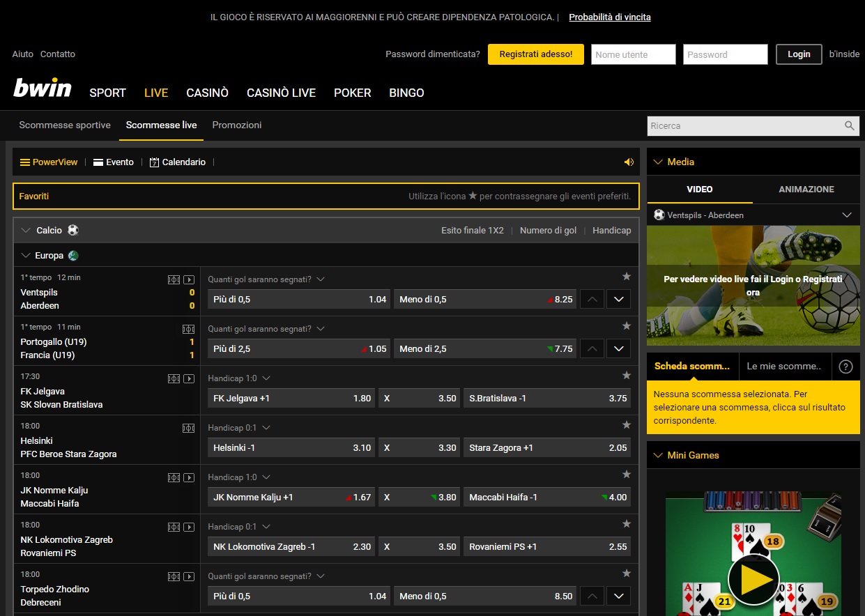
Task: Click the Ricerca search box
Action: pyautogui.click(x=744, y=126)
